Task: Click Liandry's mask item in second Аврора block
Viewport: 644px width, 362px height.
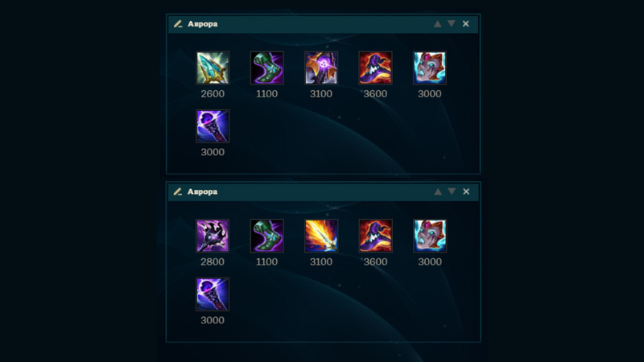Action: (429, 236)
